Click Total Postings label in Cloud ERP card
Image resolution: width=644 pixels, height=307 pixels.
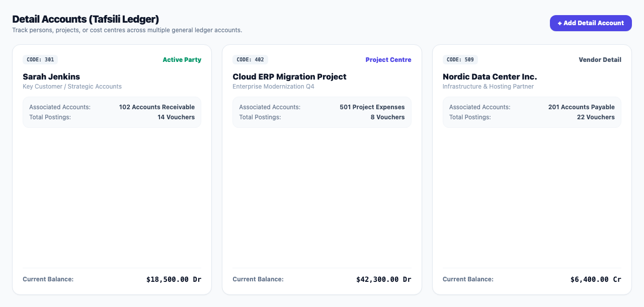pos(260,117)
